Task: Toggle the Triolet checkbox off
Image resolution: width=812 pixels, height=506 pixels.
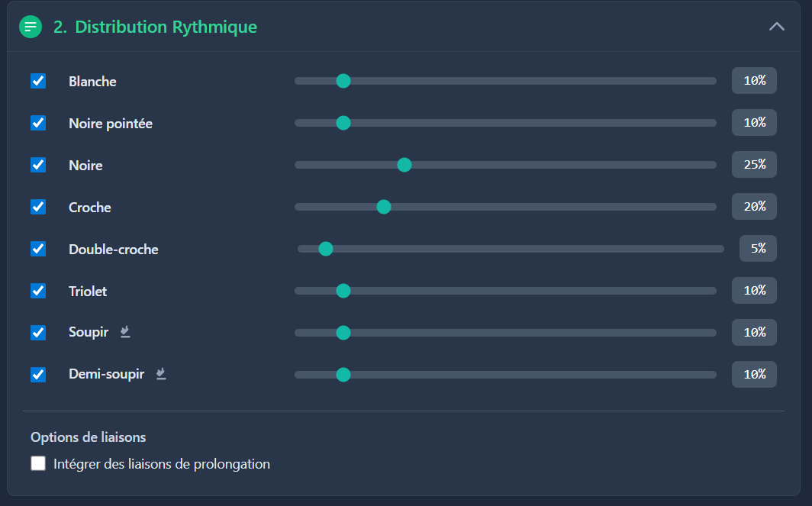Action: [x=38, y=291]
